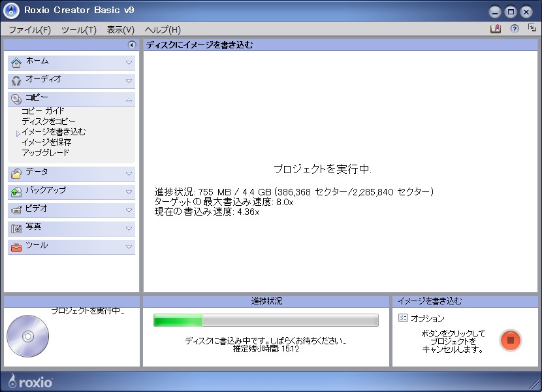Viewport: 542px width, 392px height.
Task: Click the Photo (写真) camera icon
Action: tap(16, 229)
